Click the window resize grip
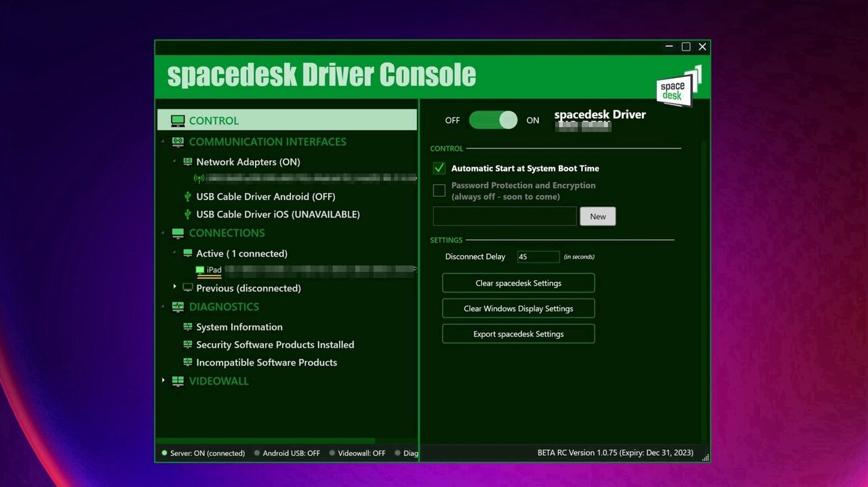The height and width of the screenshot is (487, 868). tap(706, 457)
